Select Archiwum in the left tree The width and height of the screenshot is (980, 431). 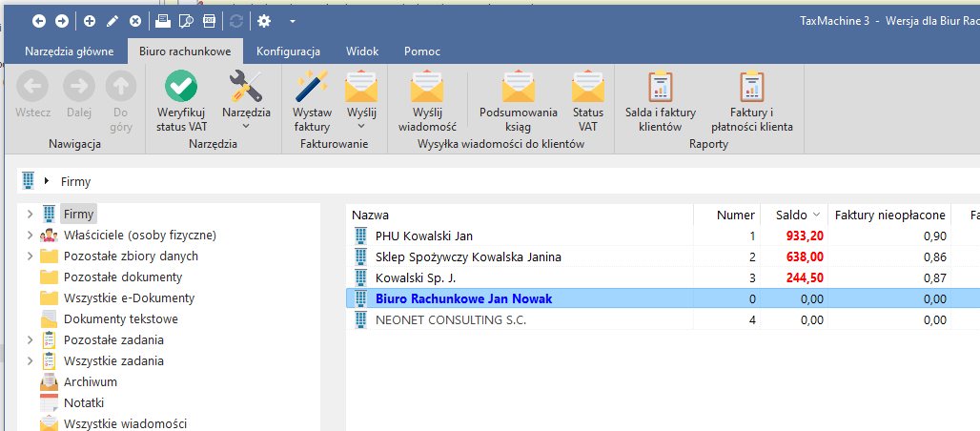pyautogui.click(x=90, y=382)
